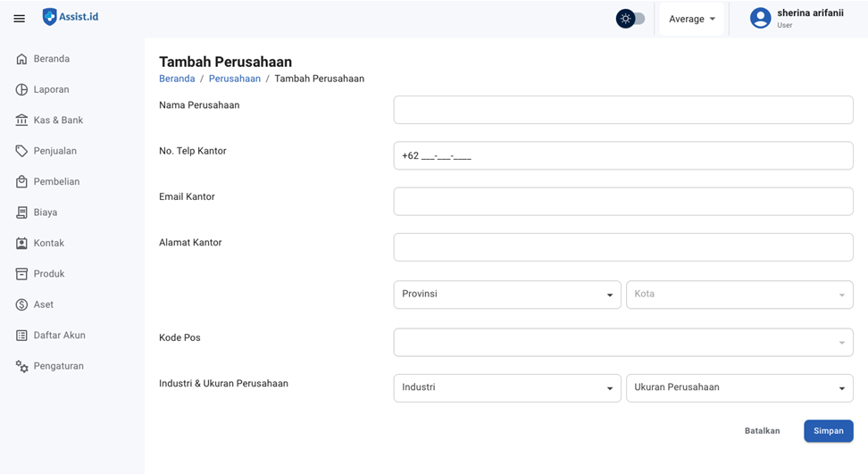Go to Daftar Akun in sidebar

(59, 336)
